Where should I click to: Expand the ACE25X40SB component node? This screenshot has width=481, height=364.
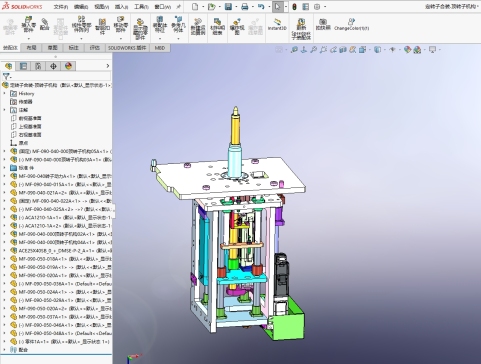[x=5, y=250]
